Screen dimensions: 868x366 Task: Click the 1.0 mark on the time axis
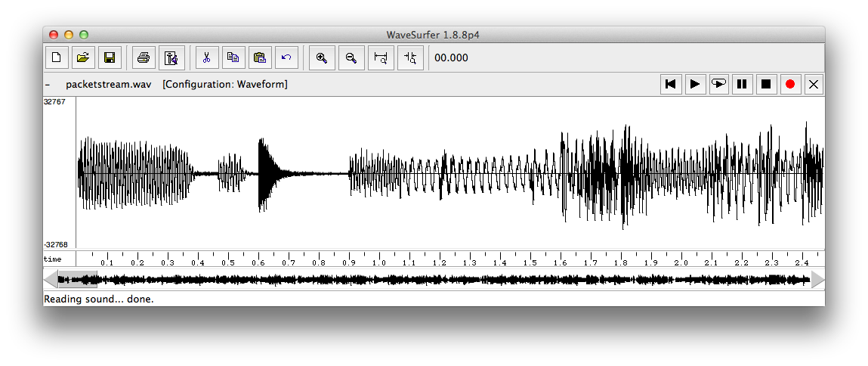[x=378, y=263]
